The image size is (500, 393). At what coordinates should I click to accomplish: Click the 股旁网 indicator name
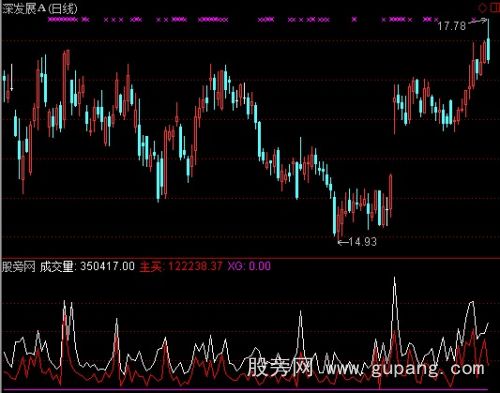pyautogui.click(x=19, y=266)
